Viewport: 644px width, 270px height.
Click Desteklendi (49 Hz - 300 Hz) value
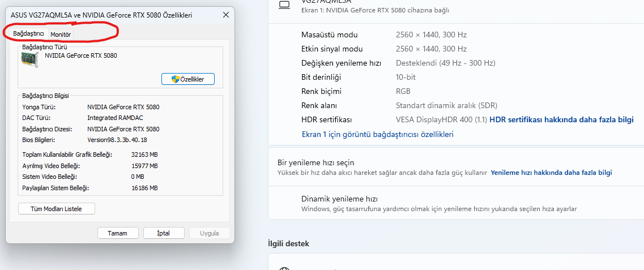(446, 63)
